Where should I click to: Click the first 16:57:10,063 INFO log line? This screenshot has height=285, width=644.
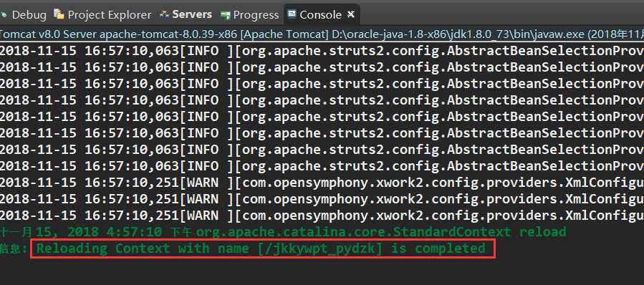pyautogui.click(x=322, y=51)
